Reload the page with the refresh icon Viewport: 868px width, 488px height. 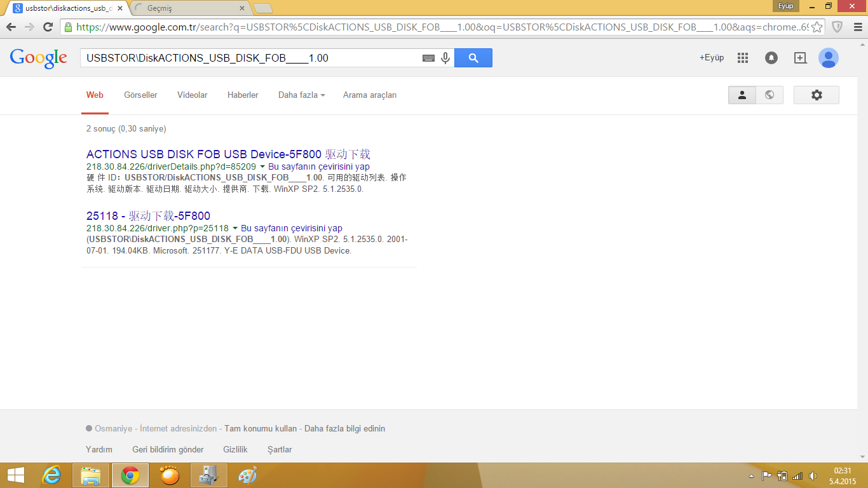[48, 27]
